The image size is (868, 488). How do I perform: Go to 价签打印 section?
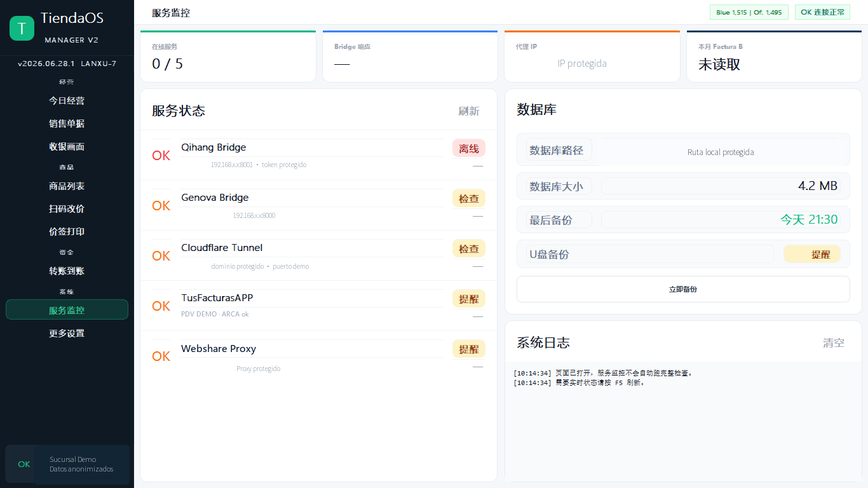click(67, 231)
